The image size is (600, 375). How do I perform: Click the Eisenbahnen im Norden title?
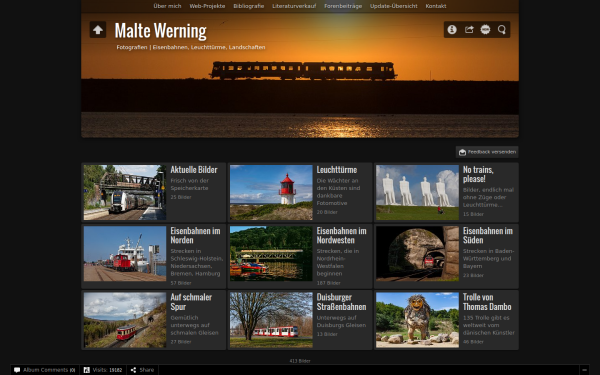pos(195,235)
